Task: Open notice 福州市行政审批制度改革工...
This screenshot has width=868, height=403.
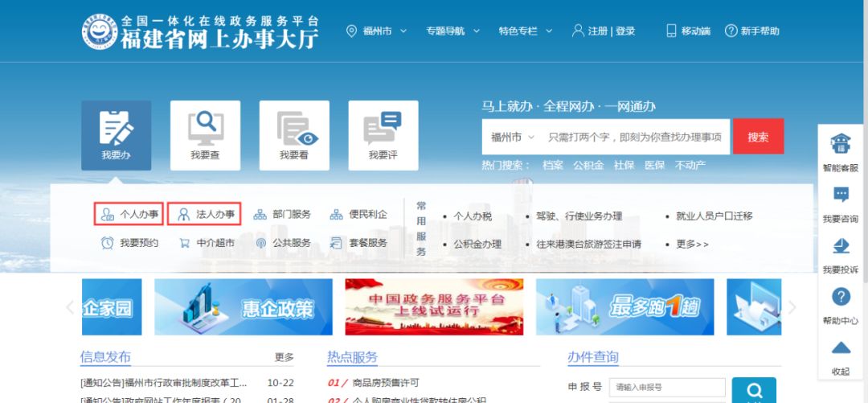Action: click(164, 383)
